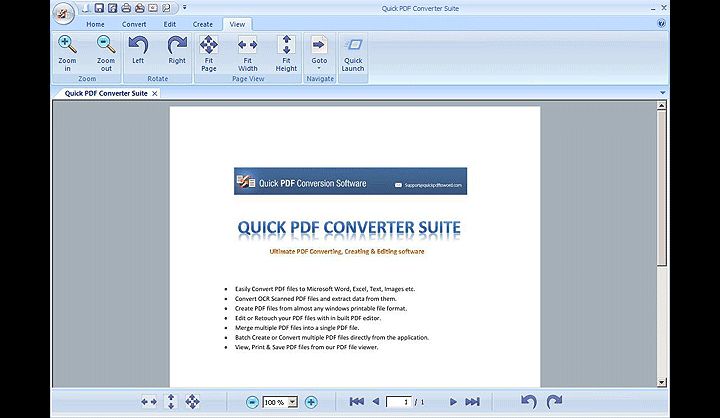Click Fit Height in the ribbon
The height and width of the screenshot is (418, 720).
(286, 53)
